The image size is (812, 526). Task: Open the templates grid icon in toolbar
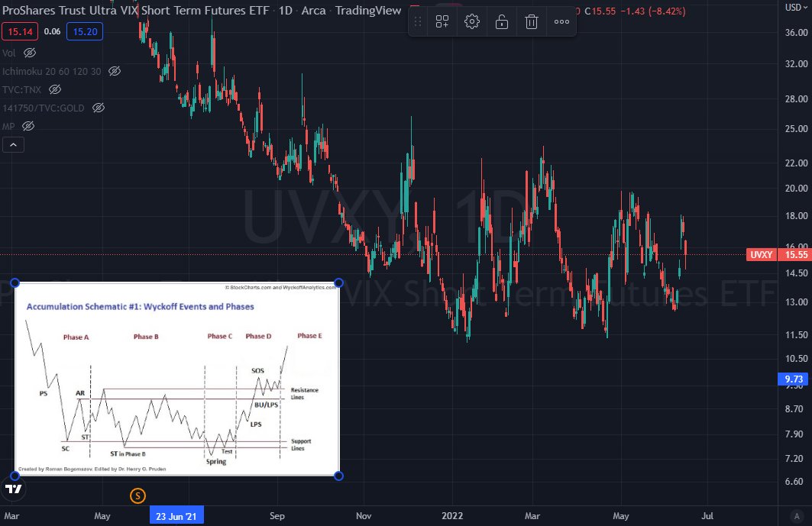[x=442, y=21]
